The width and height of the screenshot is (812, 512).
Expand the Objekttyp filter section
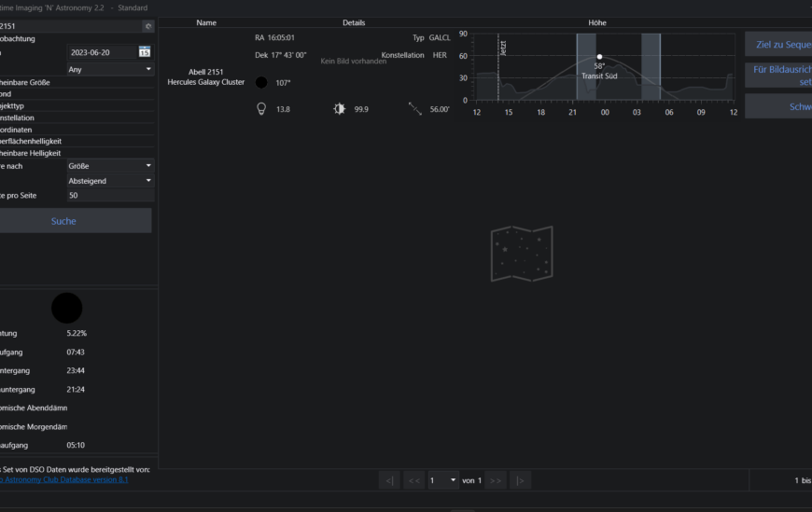click(x=75, y=106)
